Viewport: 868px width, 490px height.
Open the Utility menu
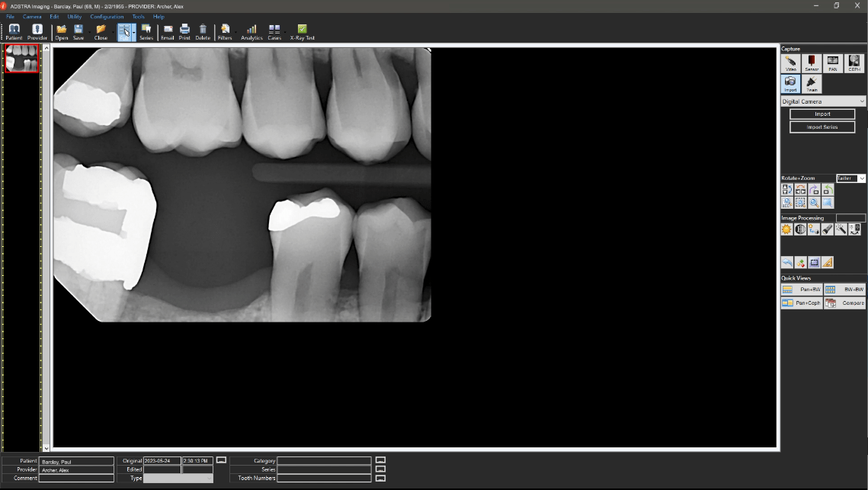pyautogui.click(x=74, y=17)
